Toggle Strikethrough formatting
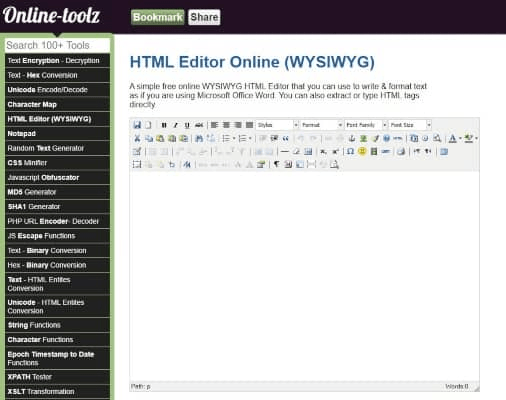The image size is (506, 400). pos(199,125)
